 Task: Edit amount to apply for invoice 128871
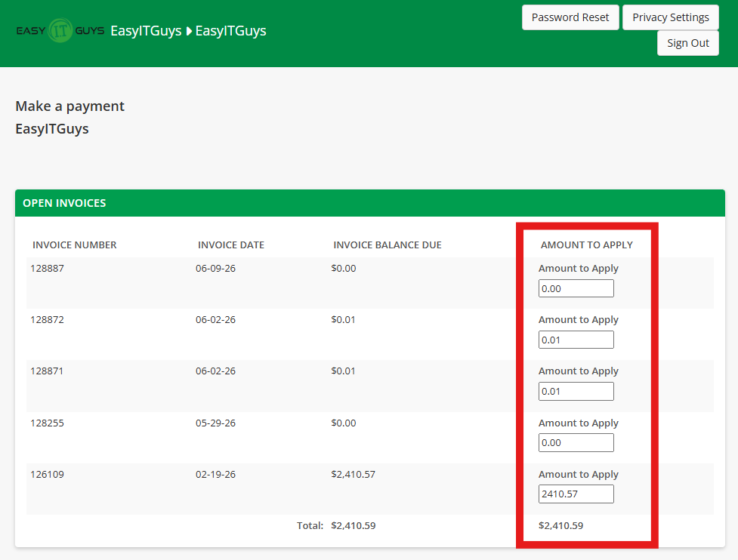point(576,391)
